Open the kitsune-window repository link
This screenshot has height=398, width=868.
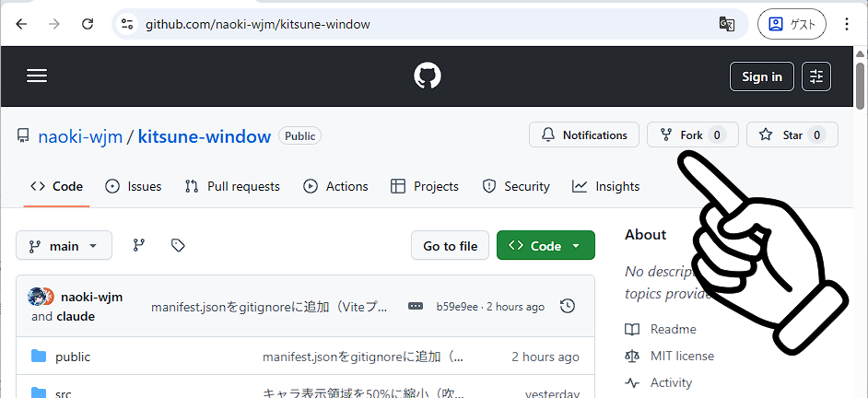pos(205,136)
